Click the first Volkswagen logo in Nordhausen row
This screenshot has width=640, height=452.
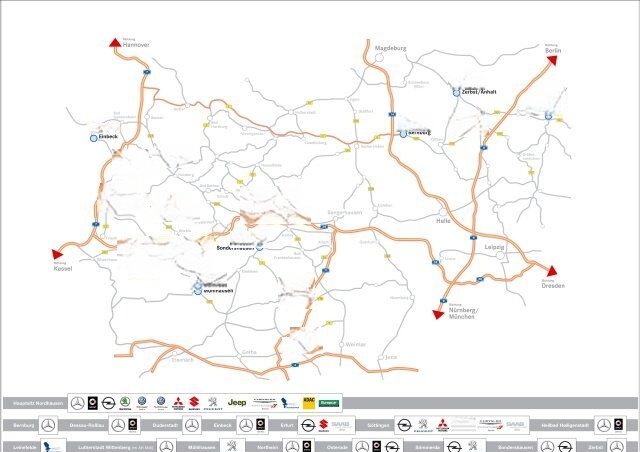142,403
